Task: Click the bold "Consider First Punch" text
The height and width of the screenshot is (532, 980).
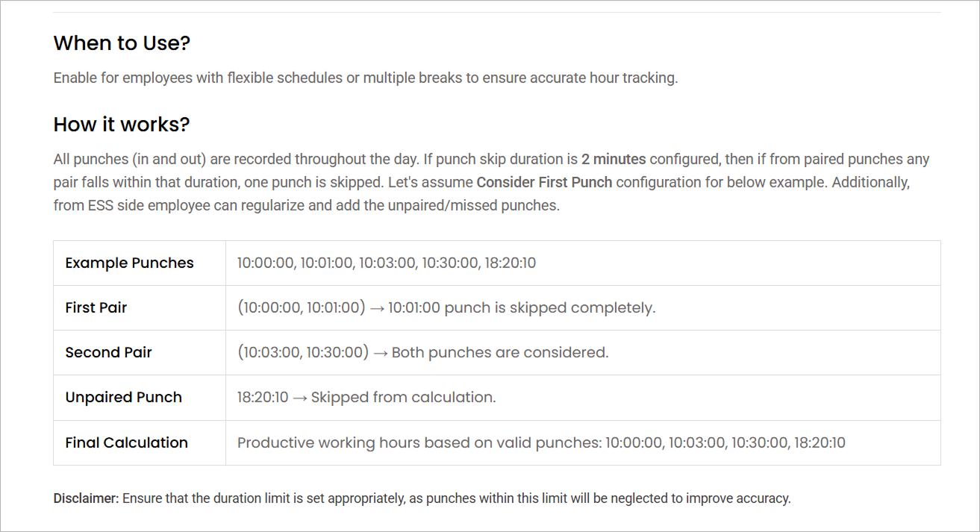Action: 544,182
